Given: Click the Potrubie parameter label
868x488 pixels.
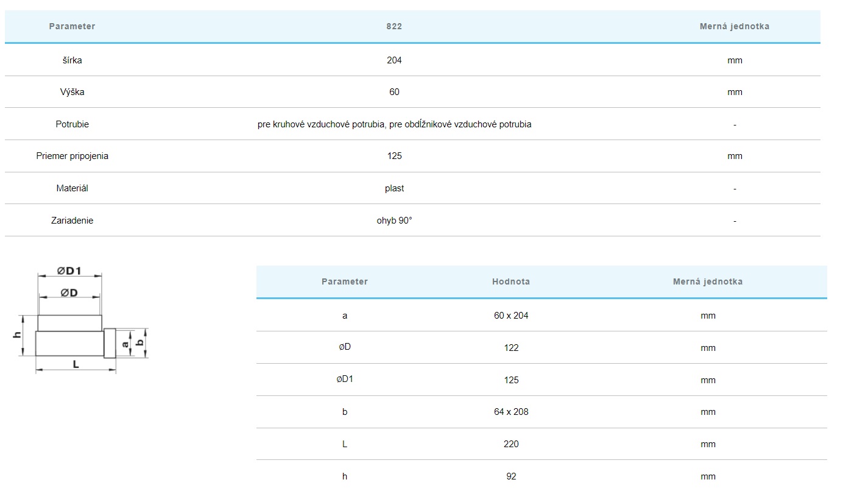Looking at the screenshot, I should coord(72,124).
